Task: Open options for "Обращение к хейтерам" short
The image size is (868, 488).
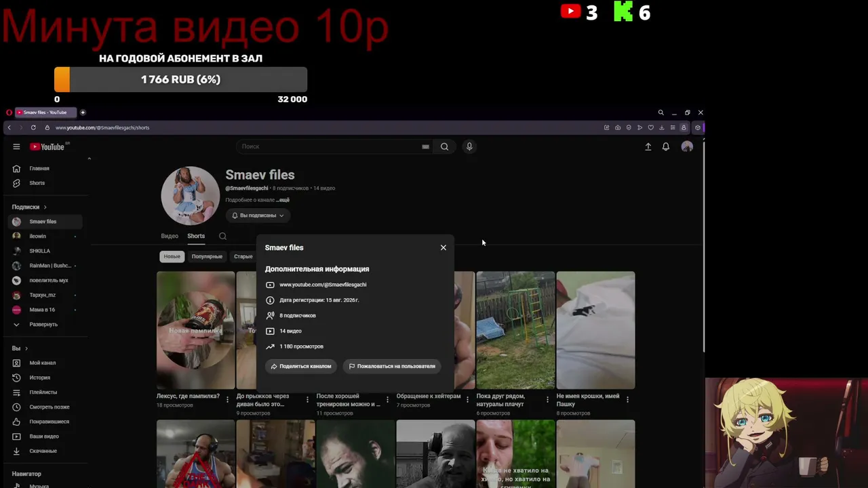Action: (x=467, y=399)
